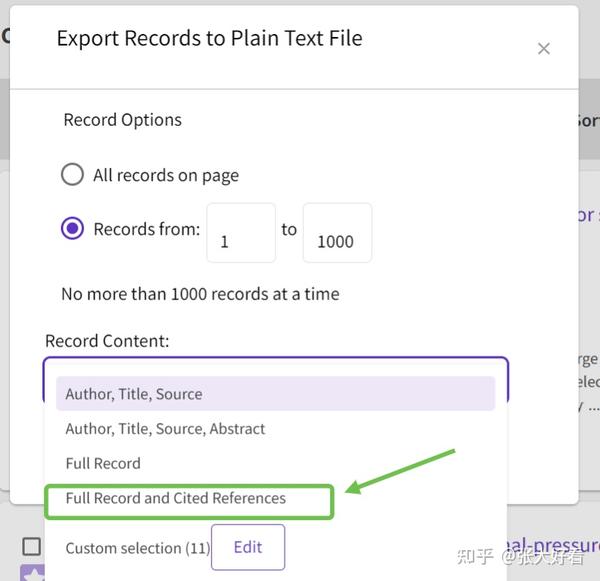Close the Export Records dialog
The height and width of the screenshot is (581, 600).
coord(543,48)
